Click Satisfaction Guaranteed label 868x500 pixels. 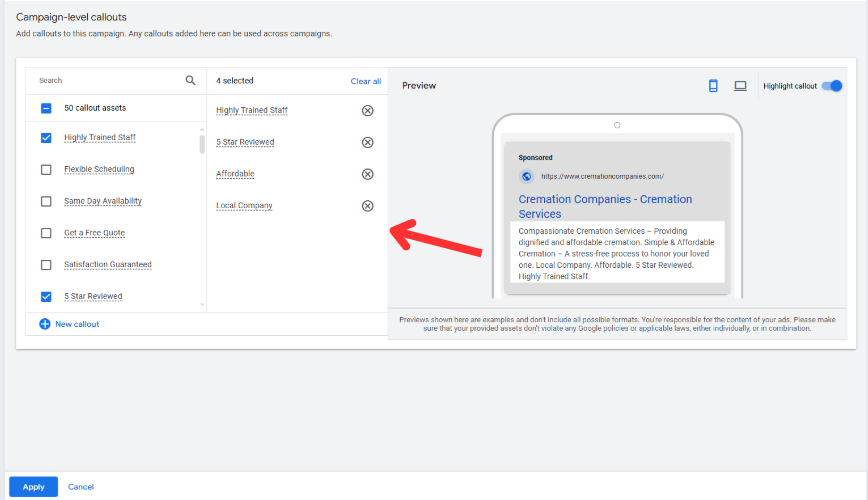(108, 264)
